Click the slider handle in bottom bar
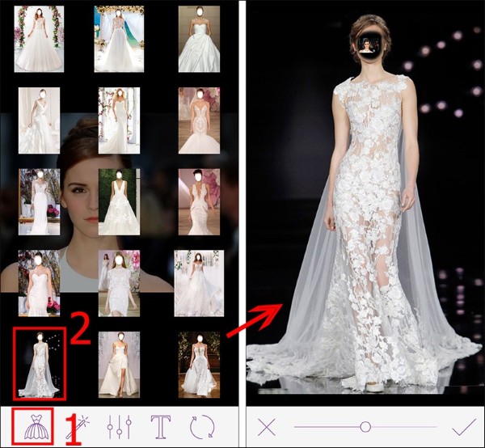The height and width of the screenshot is (448, 485). 365,426
